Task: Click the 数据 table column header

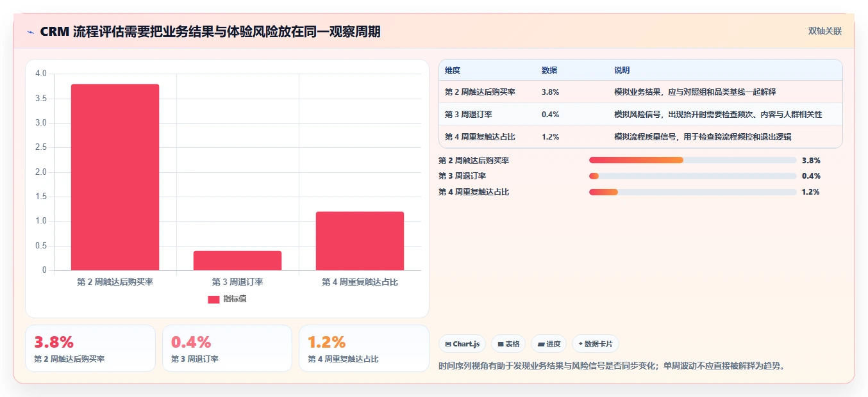Action: pos(549,70)
